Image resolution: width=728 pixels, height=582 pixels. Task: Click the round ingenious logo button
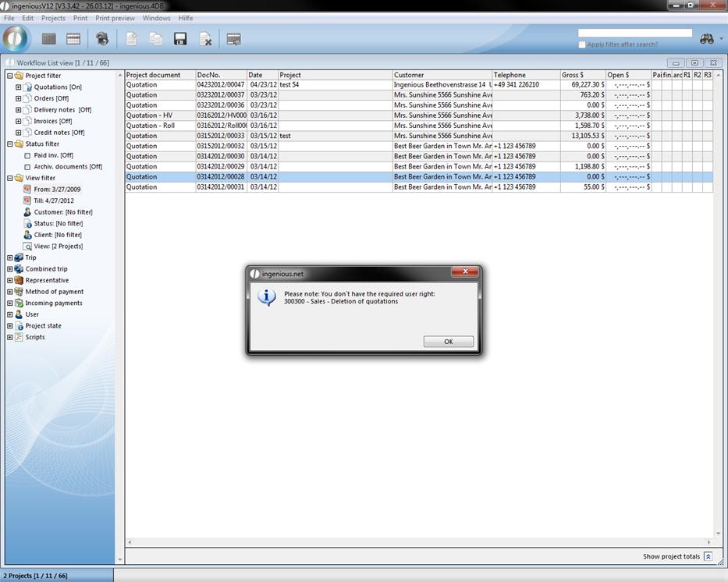pos(15,38)
